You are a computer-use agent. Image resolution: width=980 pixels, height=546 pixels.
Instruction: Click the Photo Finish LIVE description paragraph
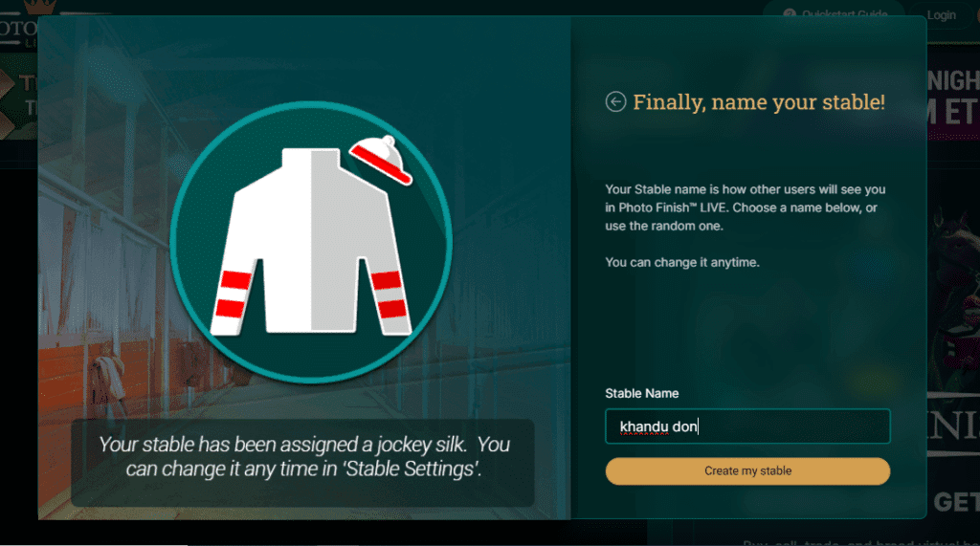[x=745, y=207]
